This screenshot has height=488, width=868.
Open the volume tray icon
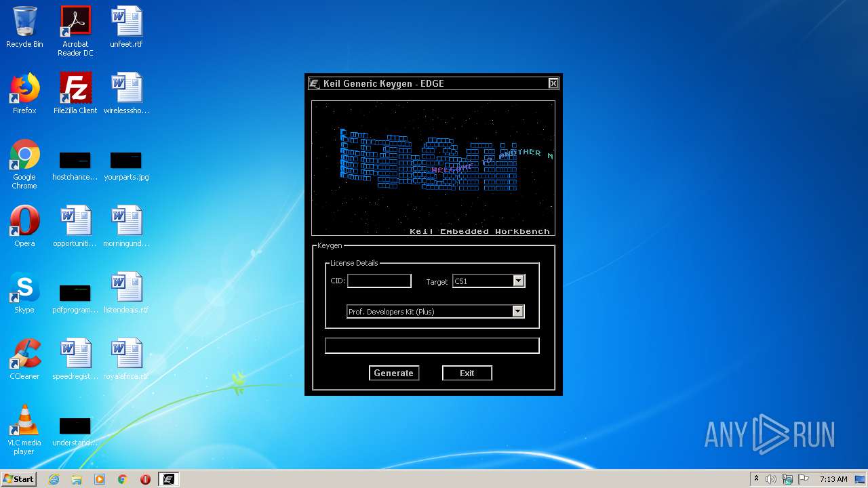click(771, 479)
